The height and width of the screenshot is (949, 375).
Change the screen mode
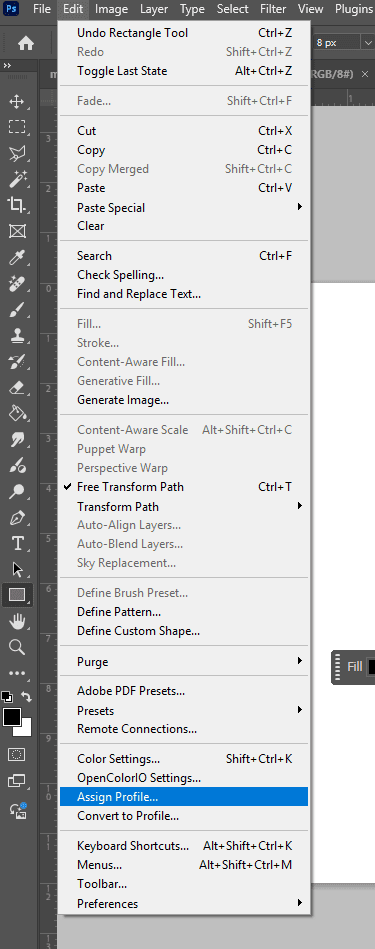tap(17, 782)
